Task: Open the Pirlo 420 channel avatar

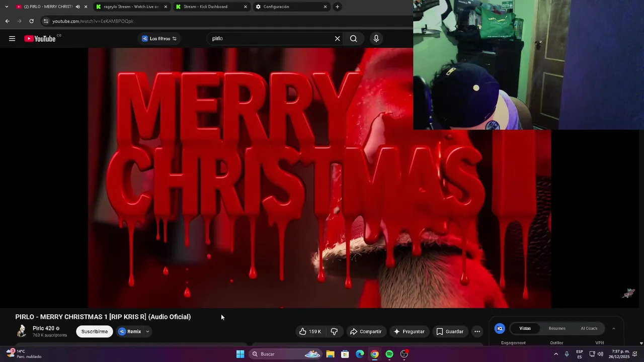Action: pos(22,331)
